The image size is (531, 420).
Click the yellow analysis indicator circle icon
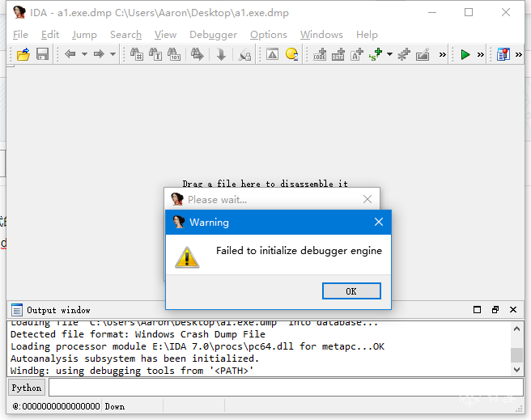pos(291,54)
